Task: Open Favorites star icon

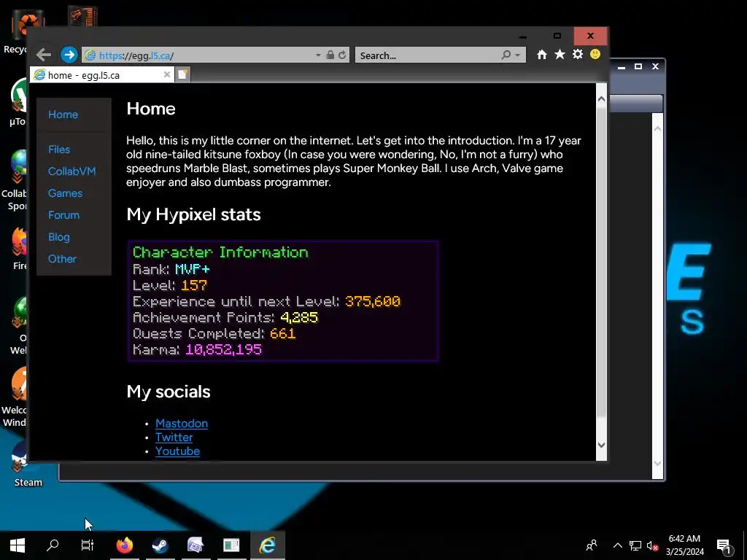Action: pyautogui.click(x=560, y=54)
